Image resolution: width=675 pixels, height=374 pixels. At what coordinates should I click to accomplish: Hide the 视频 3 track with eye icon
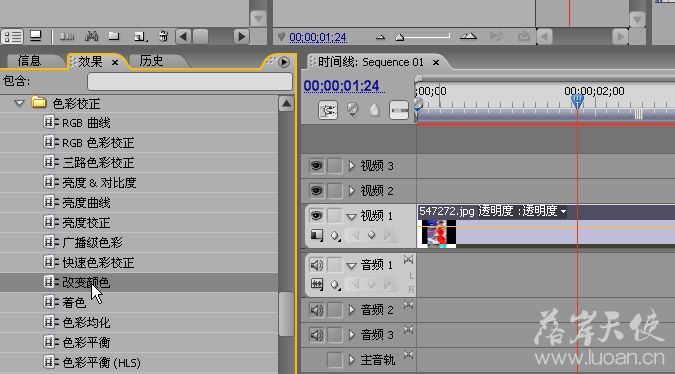pos(316,166)
